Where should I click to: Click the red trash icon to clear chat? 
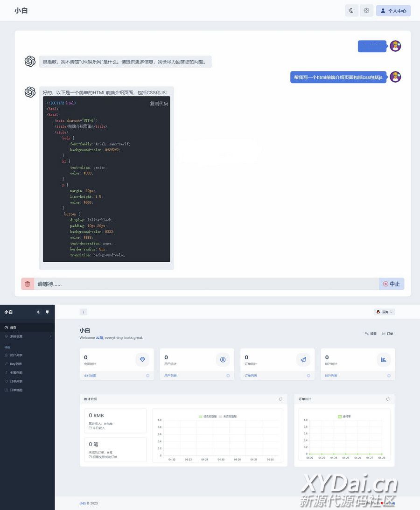pyautogui.click(x=28, y=284)
